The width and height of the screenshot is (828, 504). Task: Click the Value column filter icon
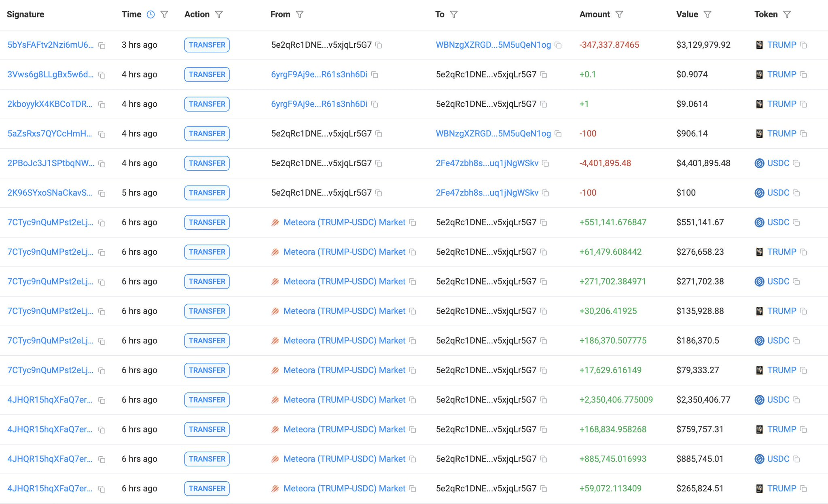(x=707, y=15)
